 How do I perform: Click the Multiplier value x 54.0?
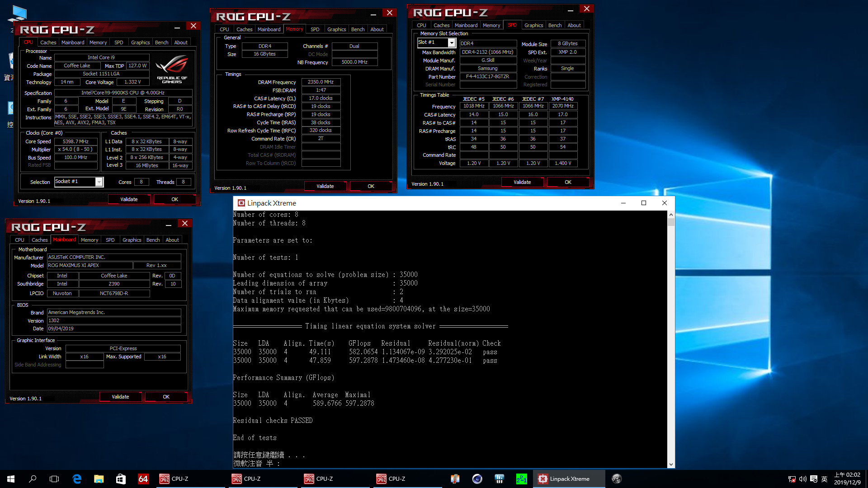point(75,150)
